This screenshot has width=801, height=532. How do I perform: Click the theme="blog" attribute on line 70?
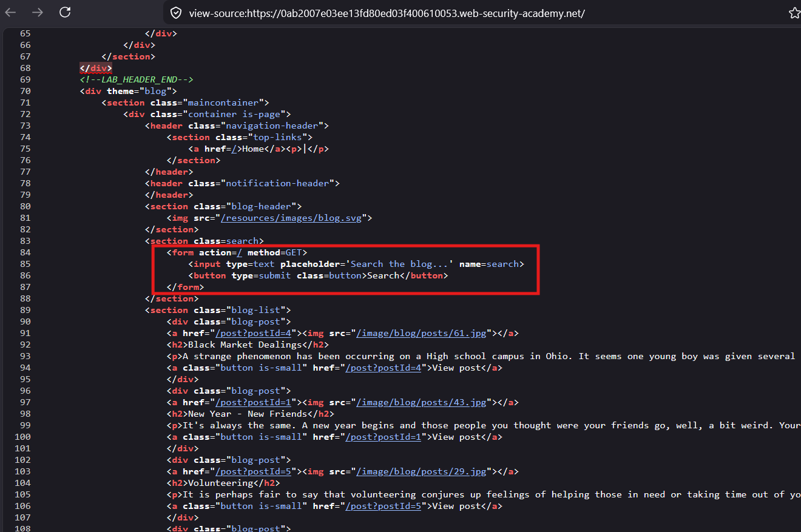[x=140, y=91]
